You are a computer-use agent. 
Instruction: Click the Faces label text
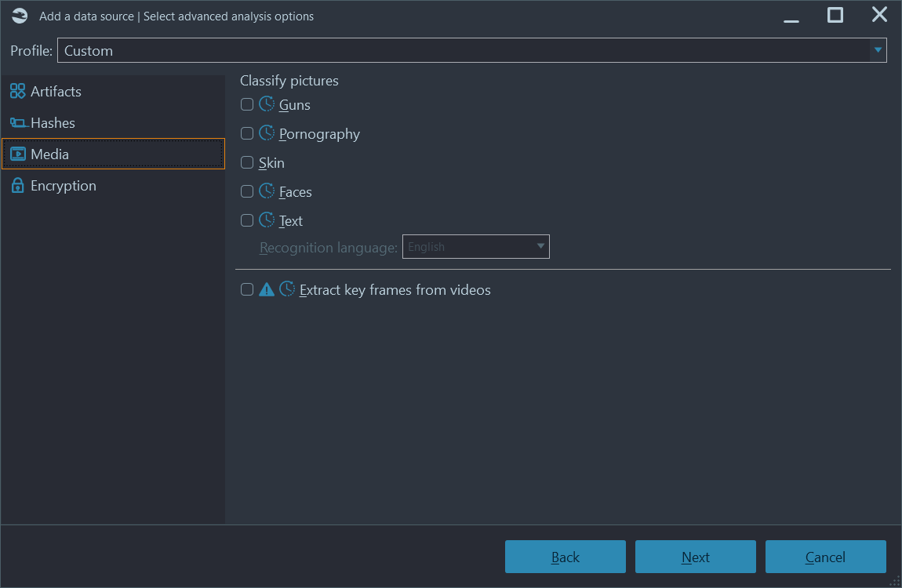point(295,192)
